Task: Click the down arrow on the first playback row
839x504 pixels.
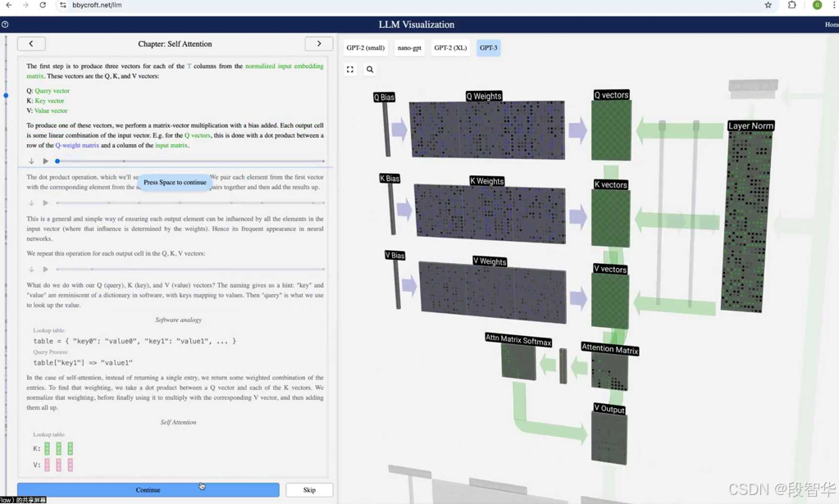Action: [x=31, y=161]
